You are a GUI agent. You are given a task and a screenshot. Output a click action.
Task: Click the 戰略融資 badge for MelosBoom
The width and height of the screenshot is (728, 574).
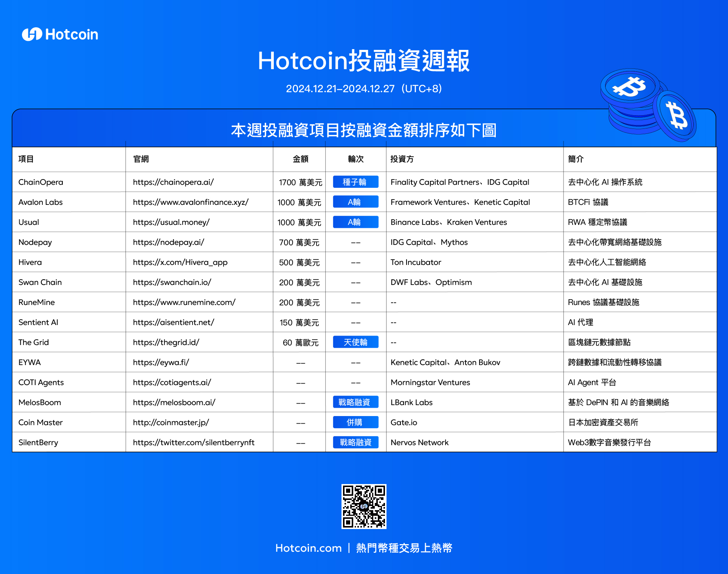click(x=355, y=402)
